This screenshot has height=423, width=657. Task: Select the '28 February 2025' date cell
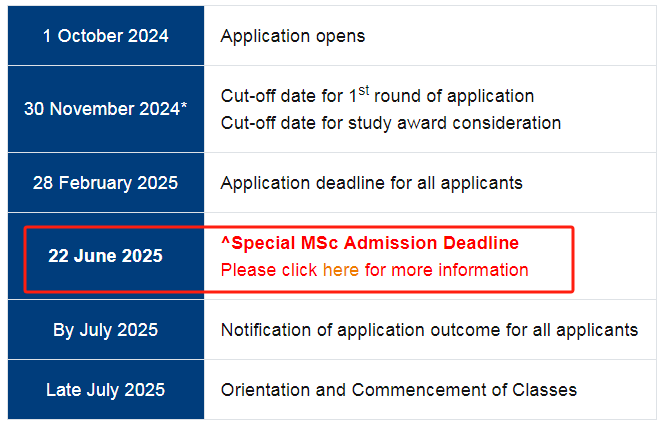tap(106, 183)
